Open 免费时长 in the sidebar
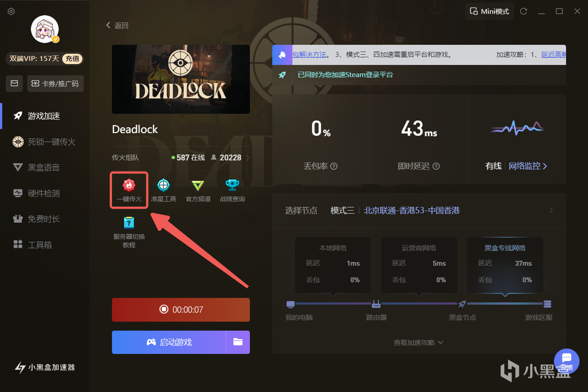 point(45,219)
